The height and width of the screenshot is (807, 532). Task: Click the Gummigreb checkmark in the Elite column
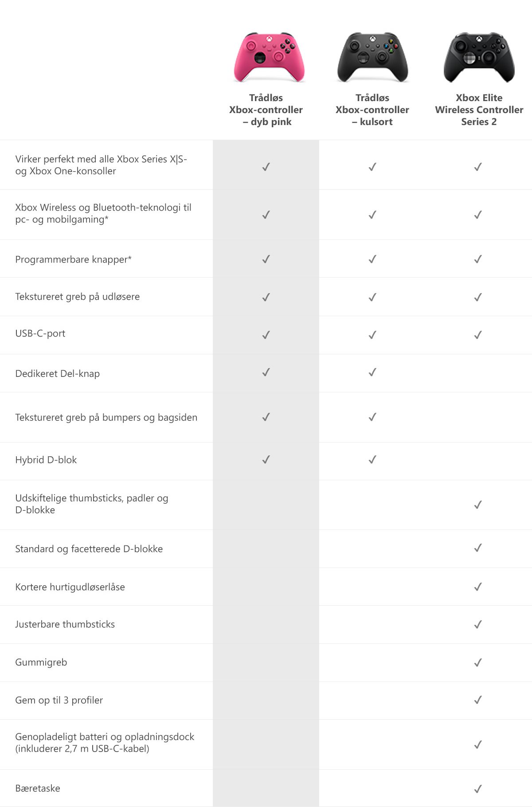coord(478,662)
